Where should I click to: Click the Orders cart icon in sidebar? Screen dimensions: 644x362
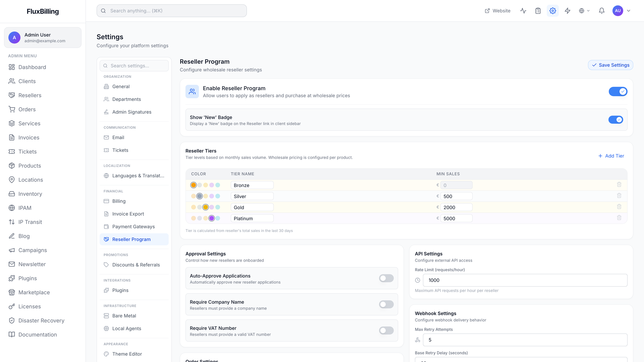[12, 109]
